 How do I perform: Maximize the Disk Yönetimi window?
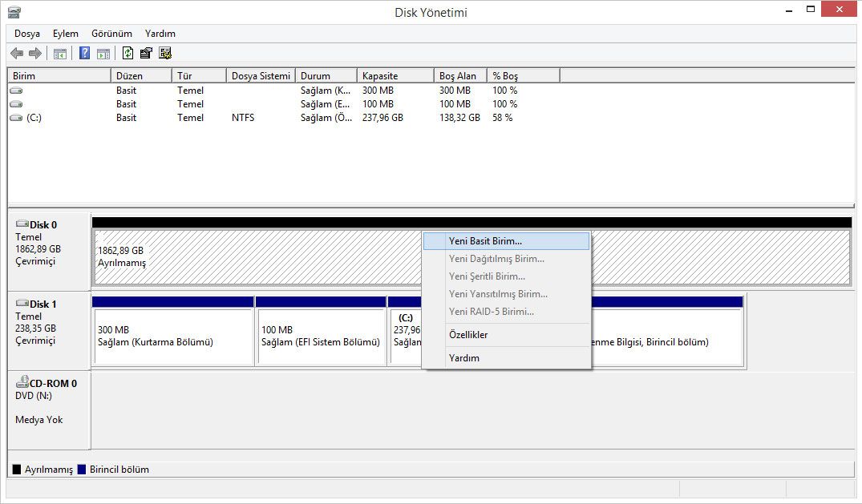click(811, 10)
